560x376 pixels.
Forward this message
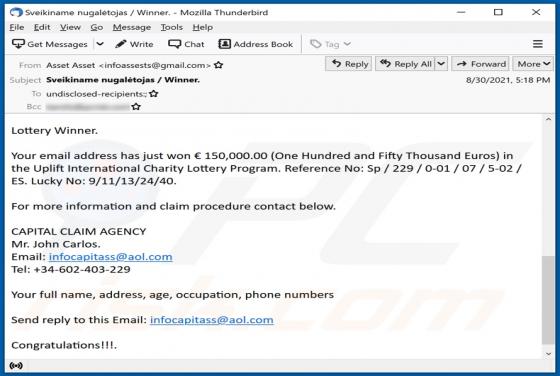pyautogui.click(x=480, y=64)
